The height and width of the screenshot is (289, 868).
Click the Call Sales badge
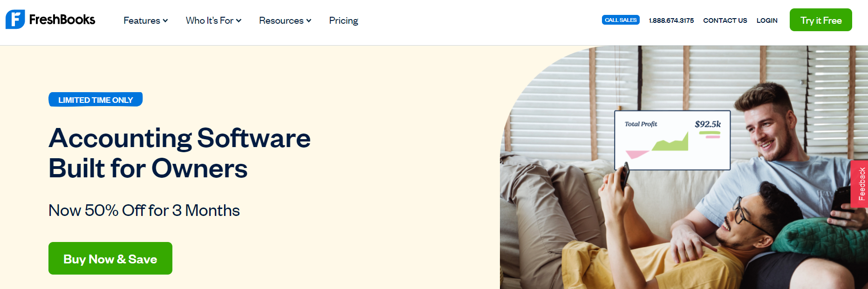point(621,20)
